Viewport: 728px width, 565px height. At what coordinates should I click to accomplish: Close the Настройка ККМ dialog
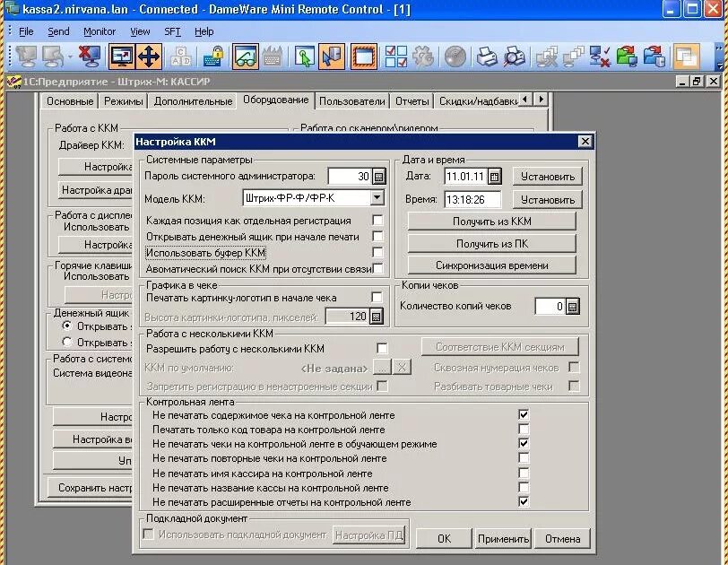585,141
